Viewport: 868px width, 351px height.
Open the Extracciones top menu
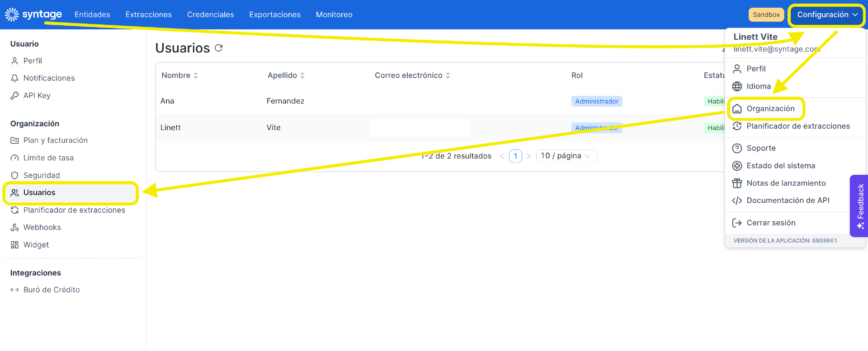coord(149,14)
